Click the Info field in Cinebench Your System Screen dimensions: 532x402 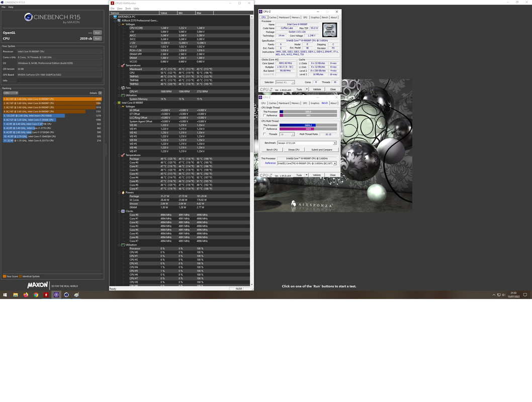pyautogui.click(x=59, y=81)
